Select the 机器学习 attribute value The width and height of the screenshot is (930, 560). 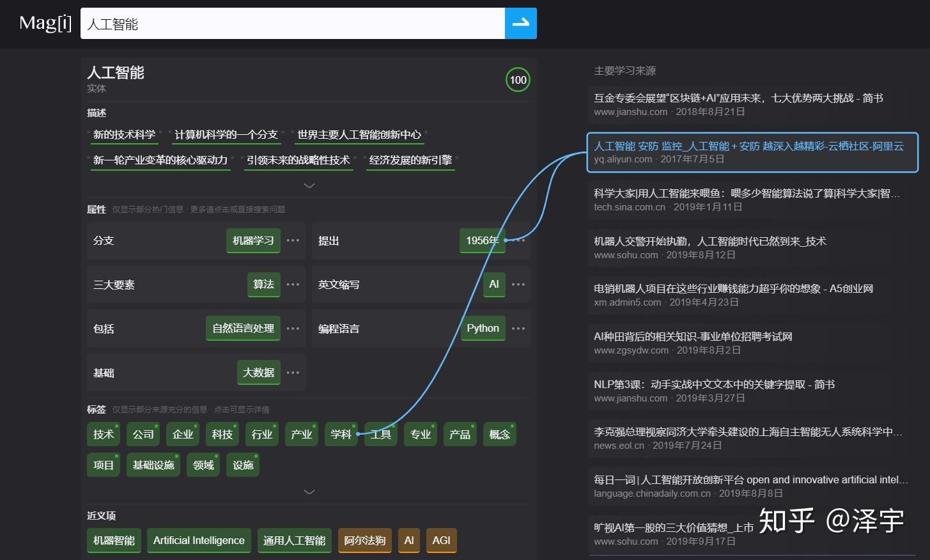coord(253,240)
